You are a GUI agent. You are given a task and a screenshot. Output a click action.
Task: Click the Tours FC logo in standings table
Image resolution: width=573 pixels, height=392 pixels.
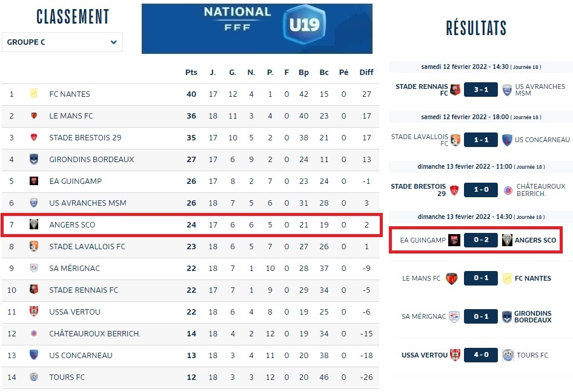[x=34, y=377]
